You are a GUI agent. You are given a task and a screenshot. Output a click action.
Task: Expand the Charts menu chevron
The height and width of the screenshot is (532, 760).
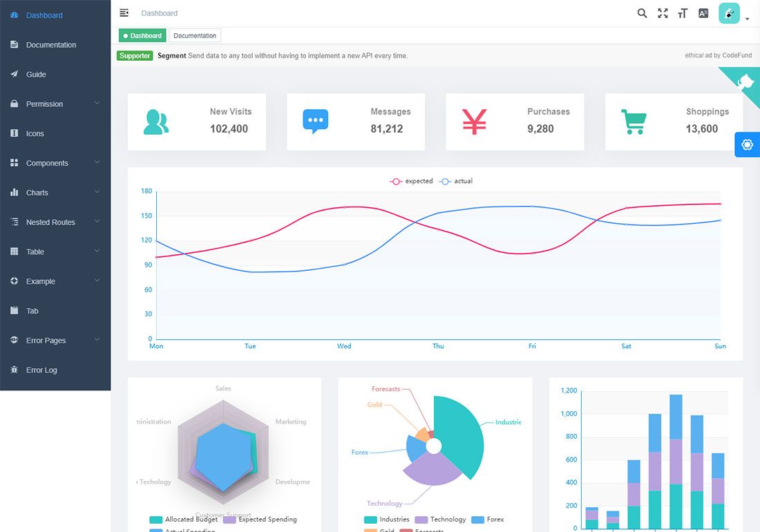[x=97, y=192]
